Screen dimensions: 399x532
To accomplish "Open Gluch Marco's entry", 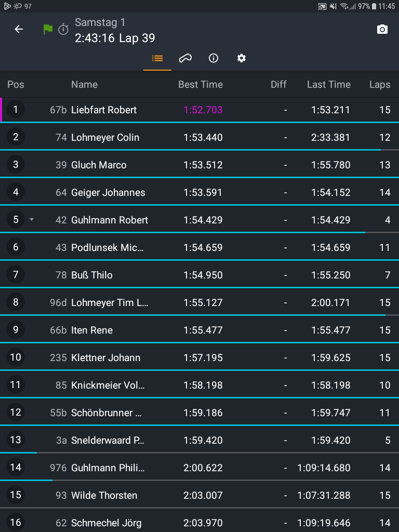I will (x=99, y=165).
